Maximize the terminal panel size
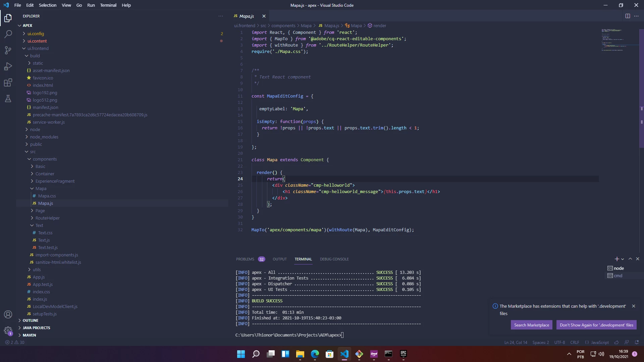 pyautogui.click(x=630, y=259)
